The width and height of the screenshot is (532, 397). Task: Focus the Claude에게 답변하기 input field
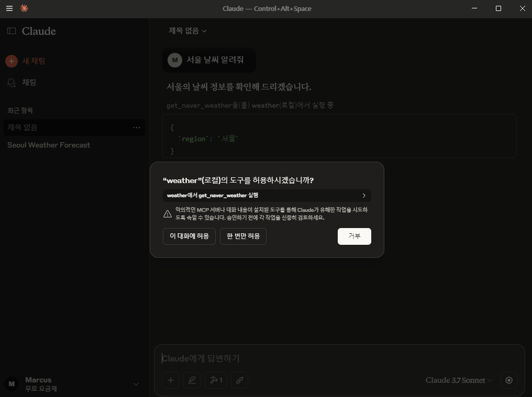pos(339,358)
